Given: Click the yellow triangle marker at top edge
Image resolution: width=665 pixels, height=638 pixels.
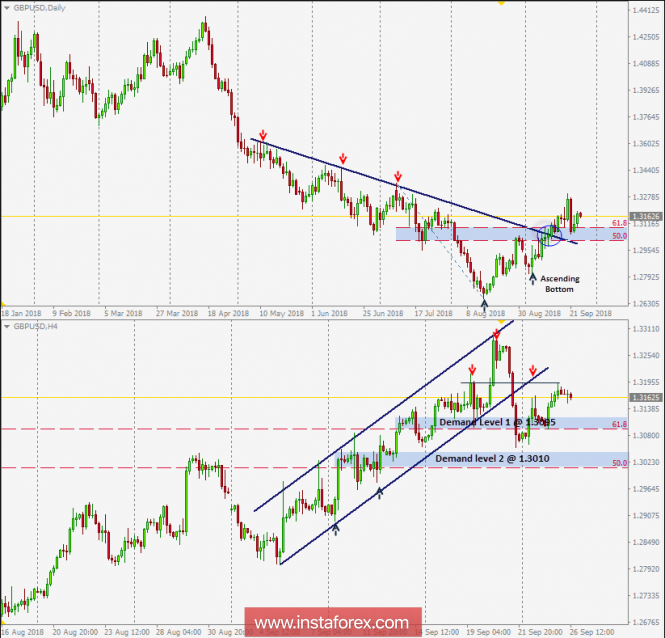Looking at the screenshot, I should pos(500,3).
